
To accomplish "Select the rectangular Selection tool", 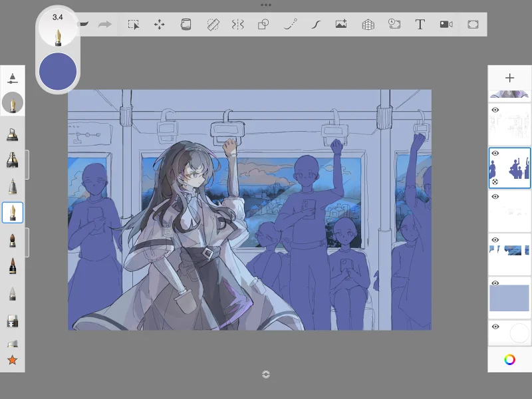I will point(134,25).
